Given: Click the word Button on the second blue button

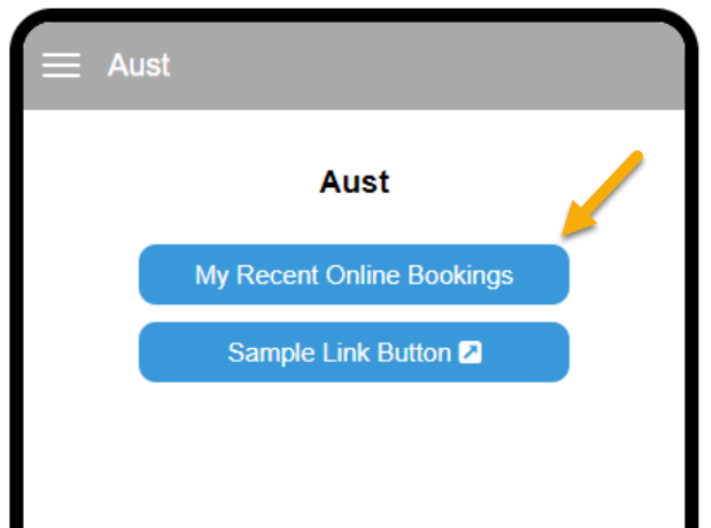Looking at the screenshot, I should tap(414, 352).
